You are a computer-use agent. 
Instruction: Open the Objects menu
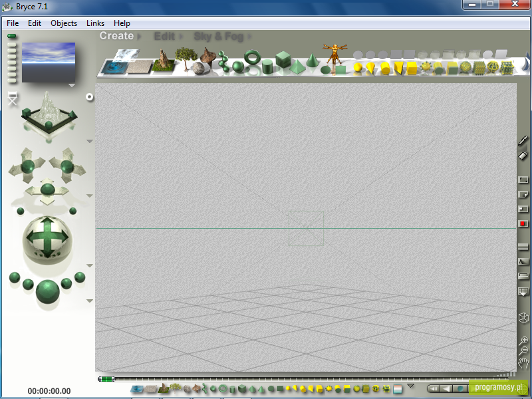[64, 23]
